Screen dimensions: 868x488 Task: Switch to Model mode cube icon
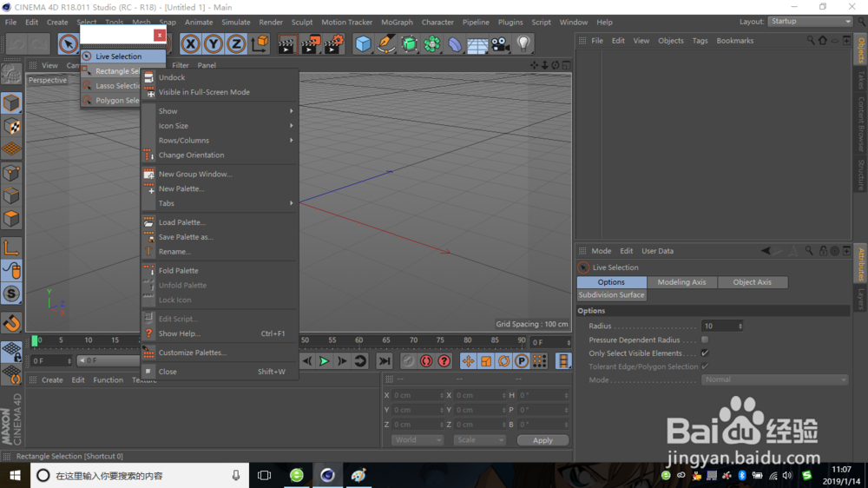pyautogui.click(x=11, y=103)
